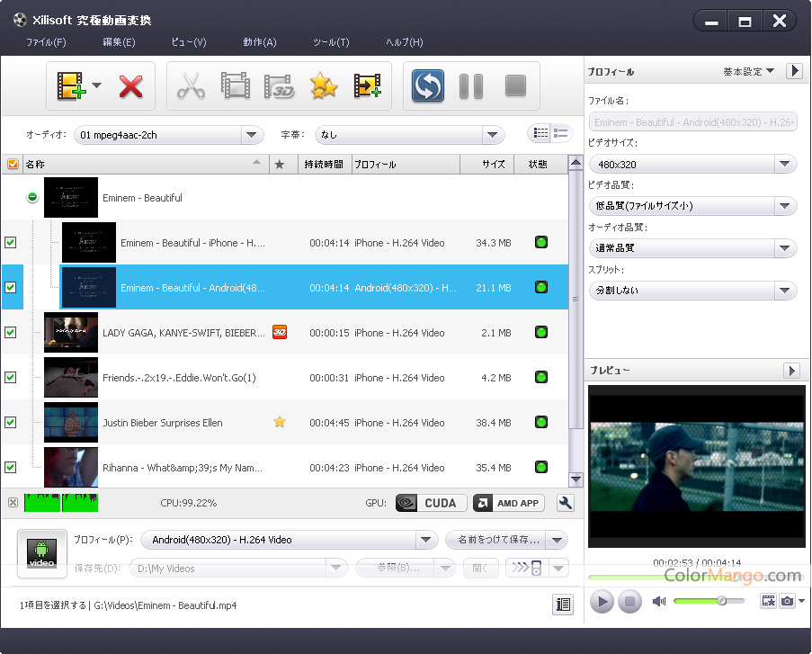Sort list by Size column header
Image resolution: width=812 pixels, height=654 pixels.
pyautogui.click(x=486, y=165)
